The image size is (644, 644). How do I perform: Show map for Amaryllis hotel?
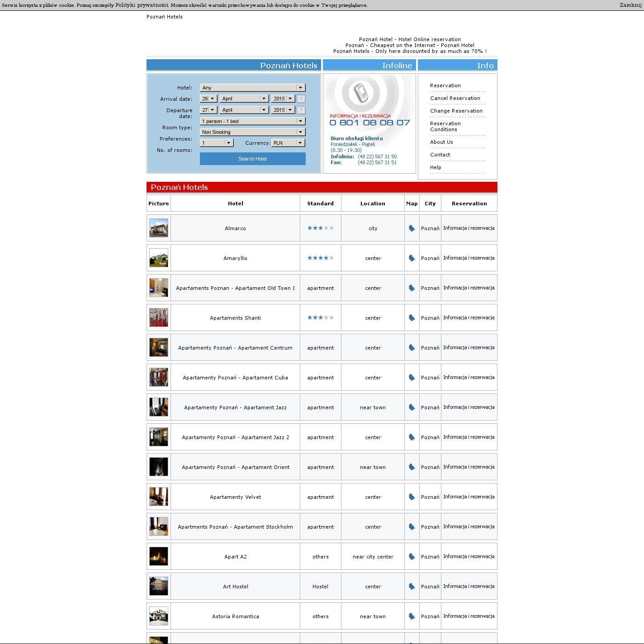tap(412, 258)
